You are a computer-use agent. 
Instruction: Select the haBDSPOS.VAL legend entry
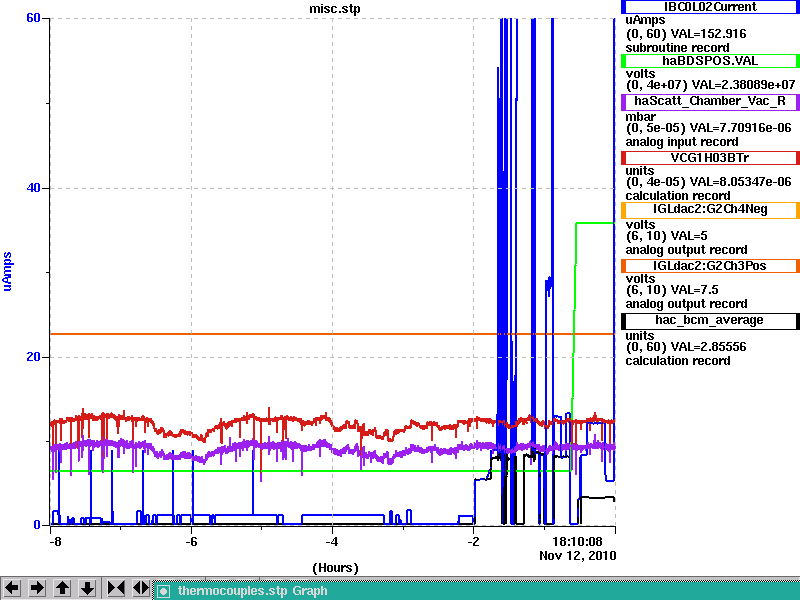click(710, 61)
